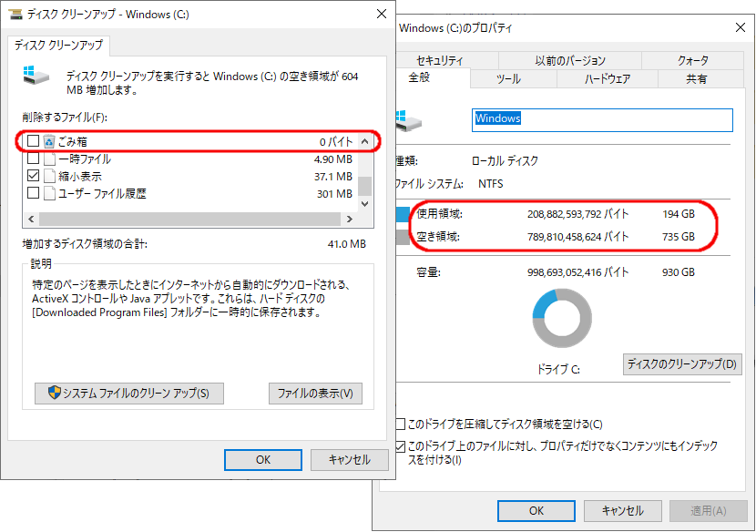Click the drive name field containing Windows
Viewport: 756px width, 532px height.
click(602, 120)
